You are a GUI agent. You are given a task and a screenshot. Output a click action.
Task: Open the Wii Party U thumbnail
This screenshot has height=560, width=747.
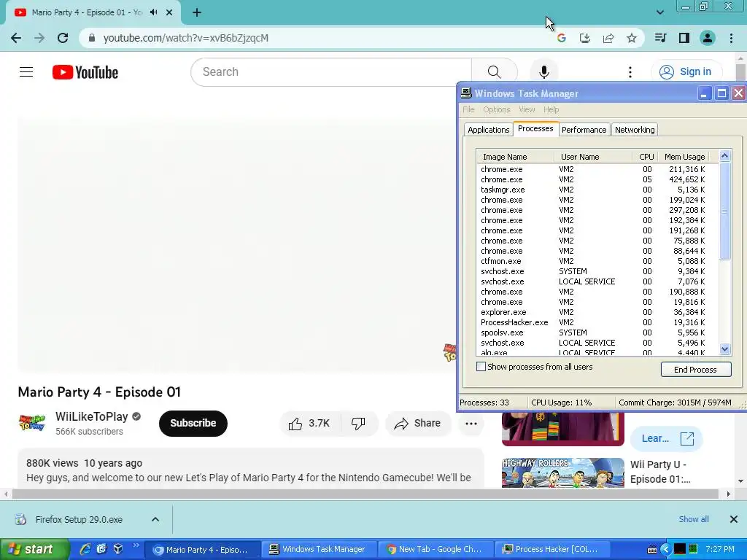pyautogui.click(x=562, y=472)
